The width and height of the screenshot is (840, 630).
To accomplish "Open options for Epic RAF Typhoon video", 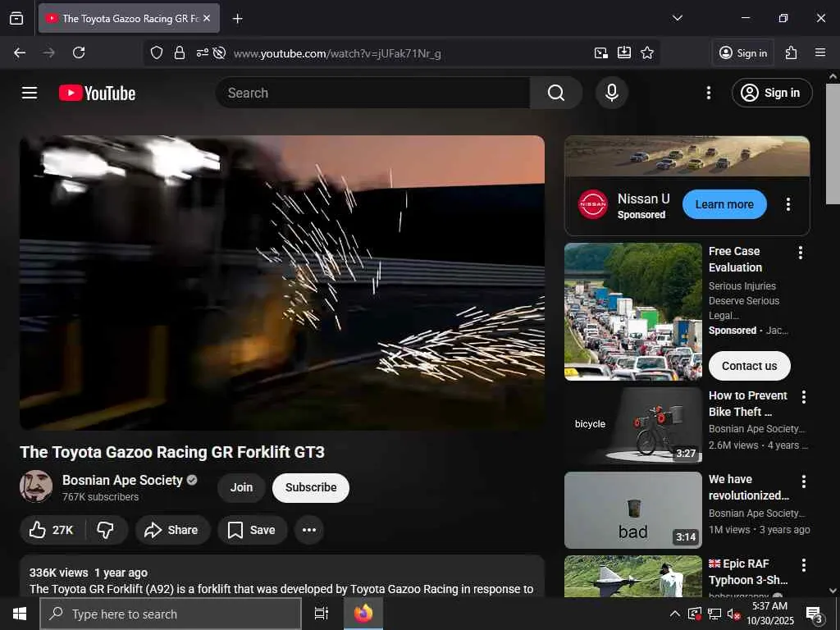I will coord(804,564).
